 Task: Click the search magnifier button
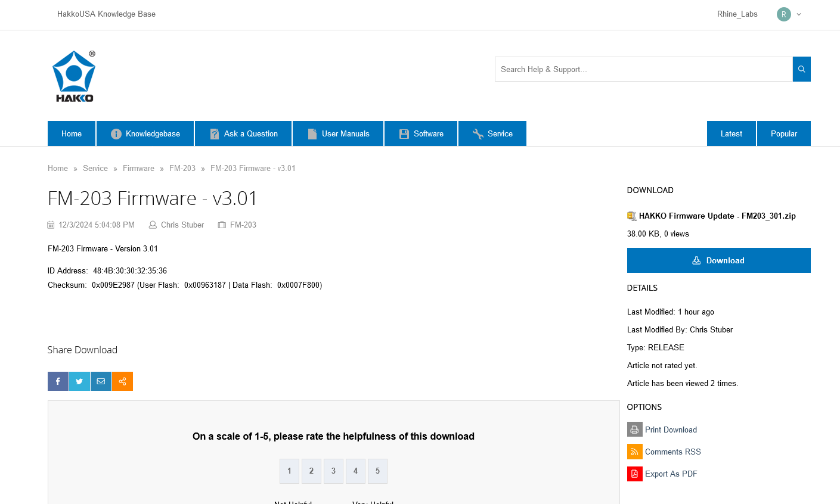click(x=801, y=69)
